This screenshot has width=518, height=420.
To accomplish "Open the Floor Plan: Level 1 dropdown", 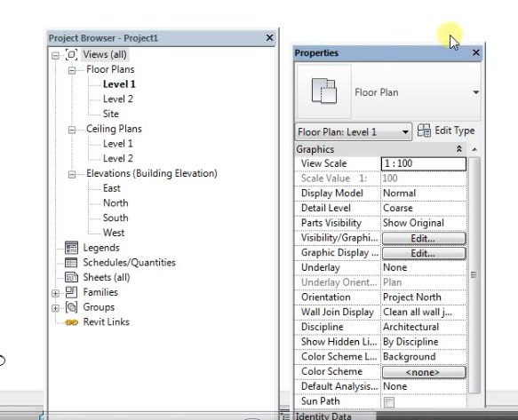I will (354, 132).
